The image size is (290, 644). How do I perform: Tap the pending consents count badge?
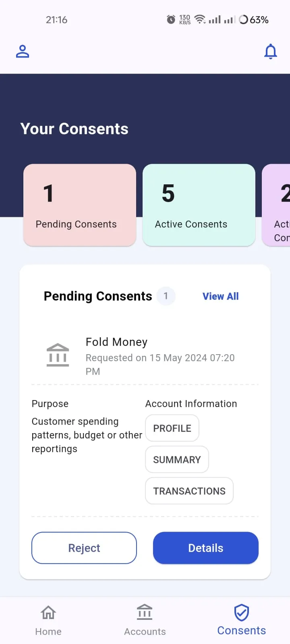(166, 296)
